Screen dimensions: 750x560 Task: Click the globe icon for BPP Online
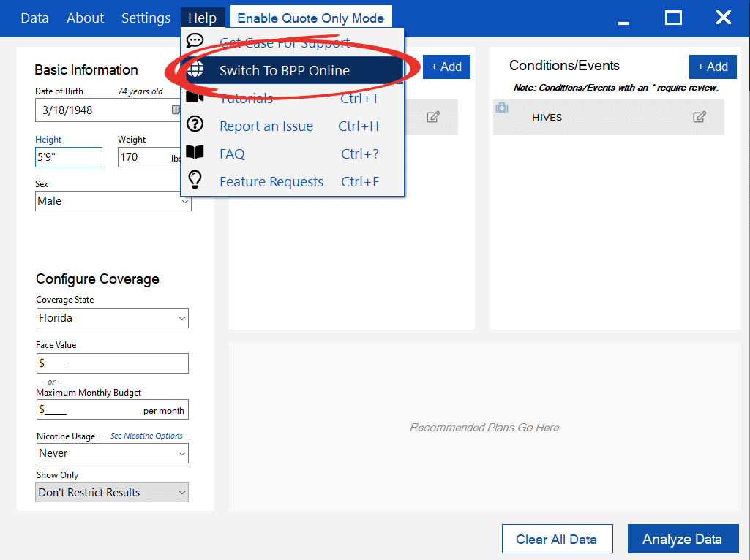click(195, 70)
